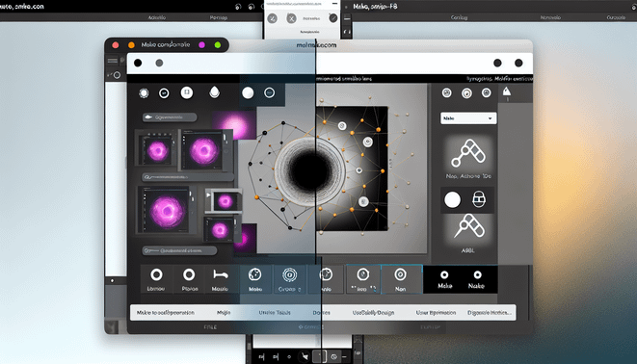Viewport: 637px width, 364px height.
Task: Open the dropdown in the right side panel
Action: coord(468,118)
